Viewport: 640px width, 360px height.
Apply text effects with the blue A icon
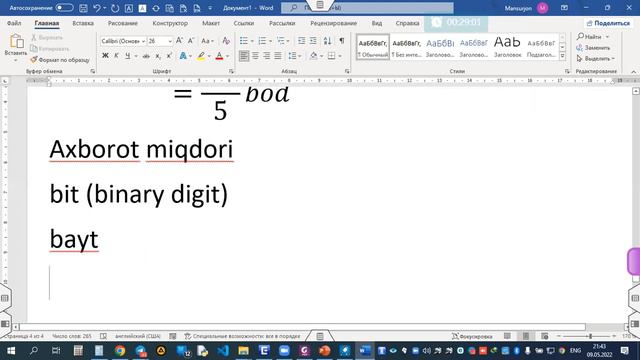click(x=183, y=56)
